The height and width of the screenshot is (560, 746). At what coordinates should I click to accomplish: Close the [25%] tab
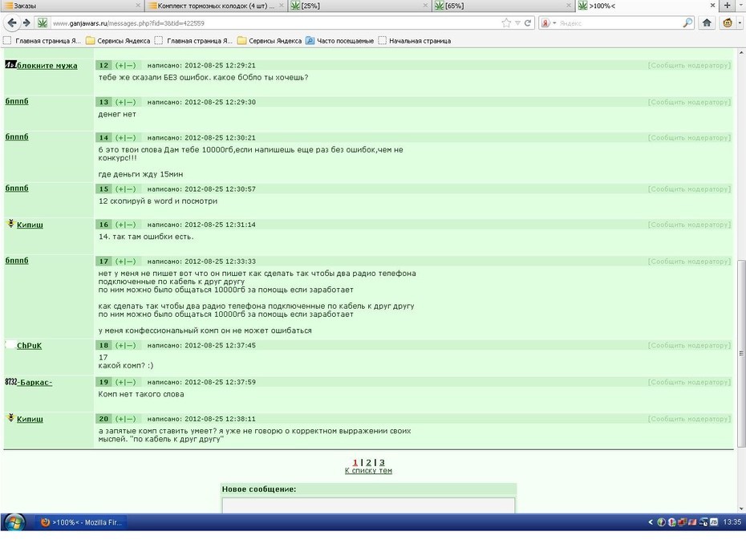click(x=425, y=6)
